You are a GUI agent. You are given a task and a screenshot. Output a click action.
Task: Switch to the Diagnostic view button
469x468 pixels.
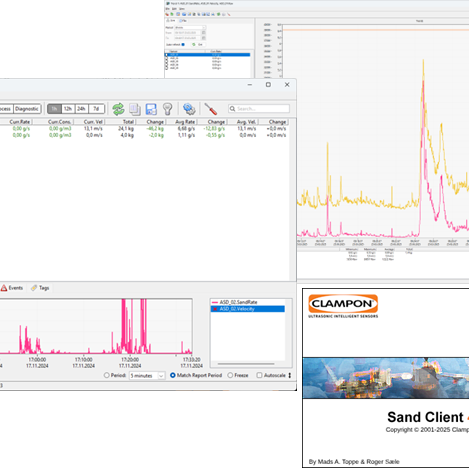click(x=27, y=109)
